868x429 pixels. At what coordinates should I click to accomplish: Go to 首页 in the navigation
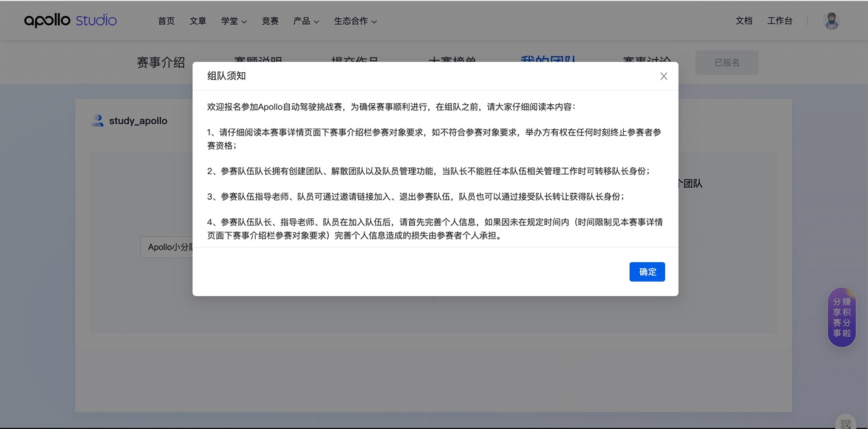[x=166, y=21]
